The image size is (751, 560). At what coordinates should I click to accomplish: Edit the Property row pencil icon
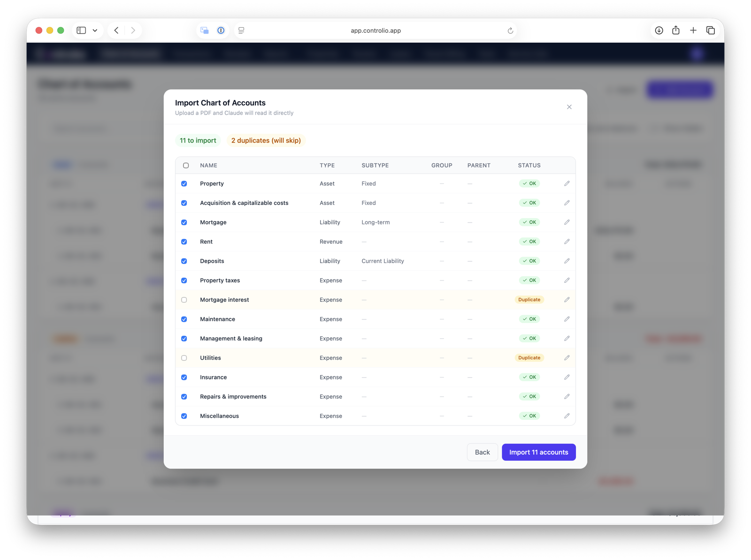click(x=567, y=183)
